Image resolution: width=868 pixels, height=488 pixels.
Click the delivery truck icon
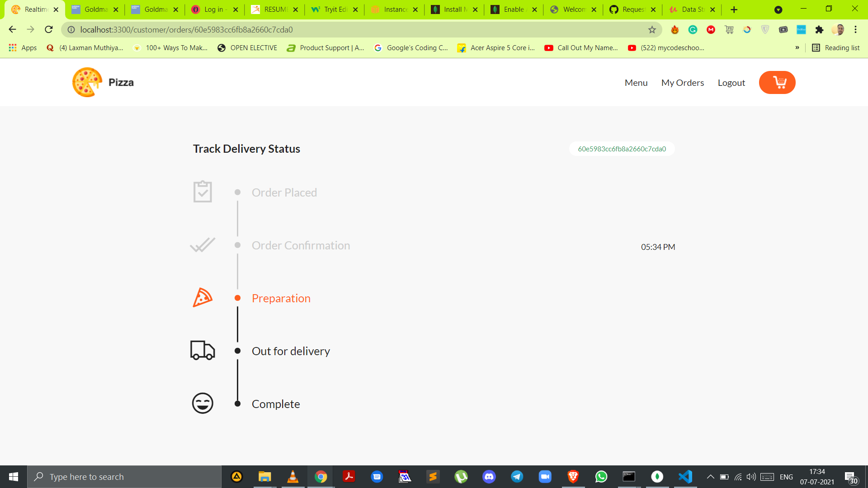pyautogui.click(x=202, y=351)
